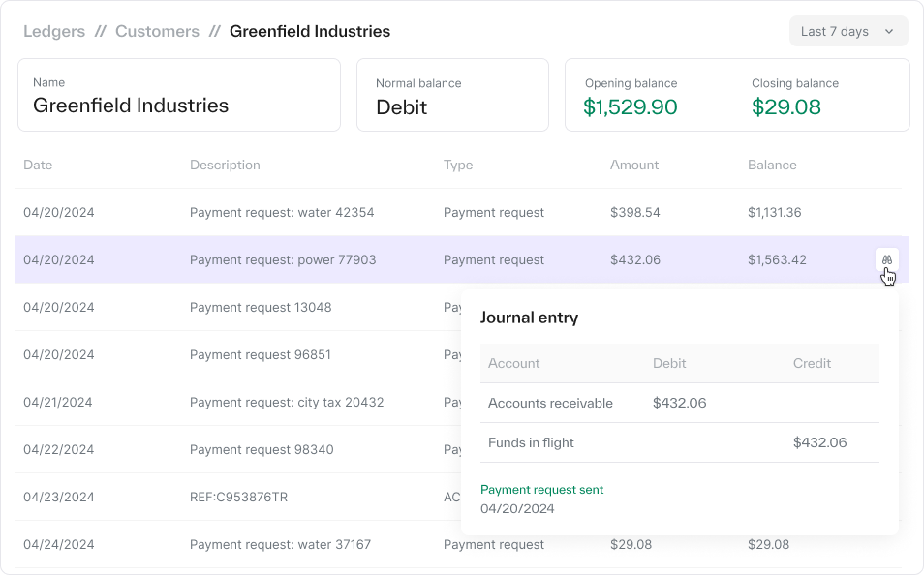Open the Last 7 days dropdown
The image size is (924, 575).
[x=848, y=31]
